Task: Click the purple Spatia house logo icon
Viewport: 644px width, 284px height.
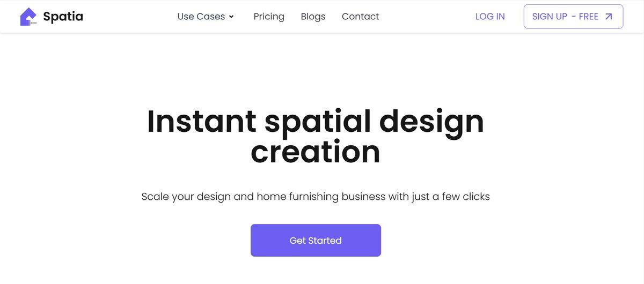Action: [x=28, y=17]
